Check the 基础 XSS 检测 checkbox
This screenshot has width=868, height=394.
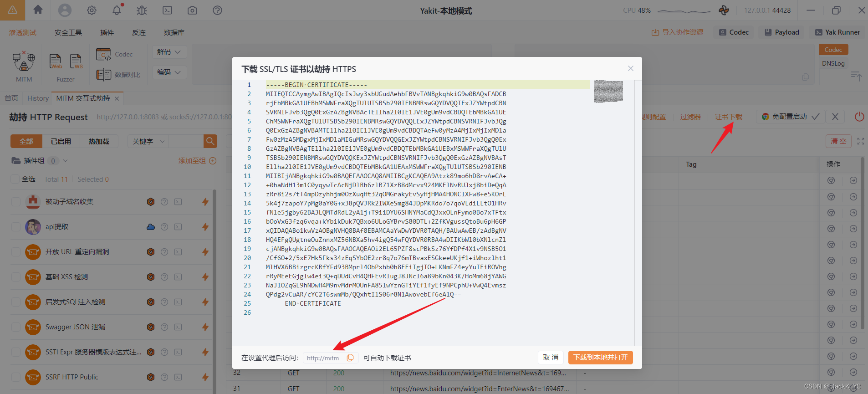16,277
